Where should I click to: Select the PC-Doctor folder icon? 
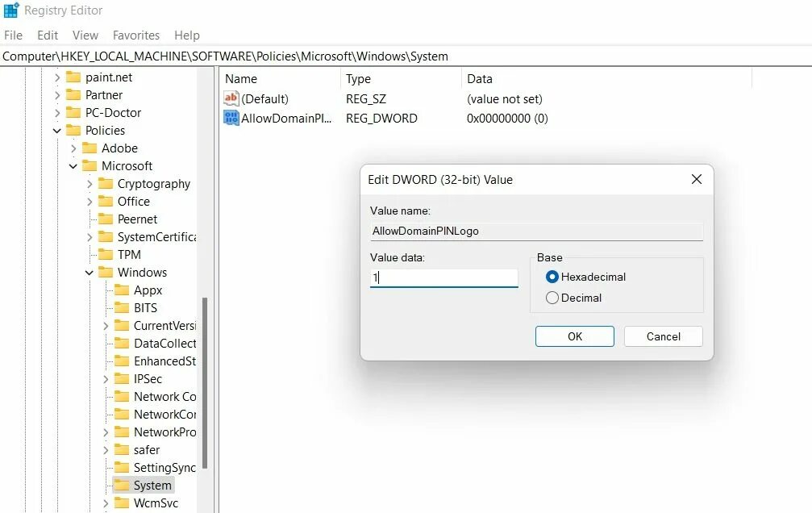[73, 112]
